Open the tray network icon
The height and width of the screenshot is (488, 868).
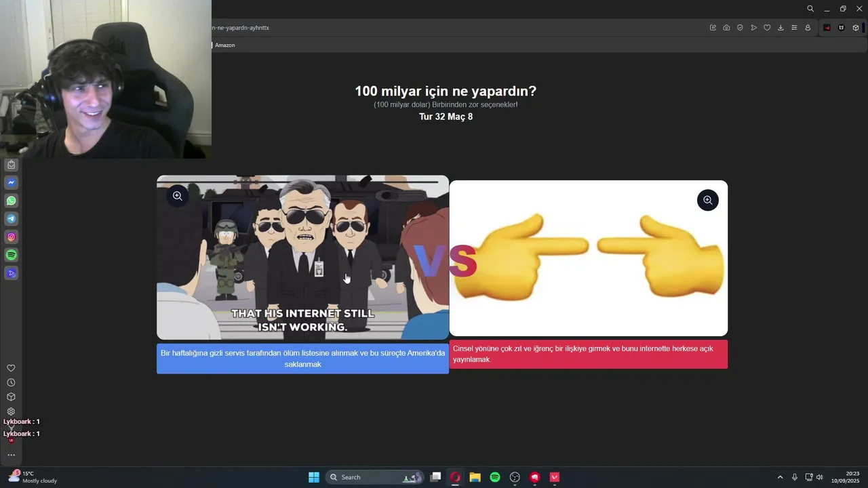(x=809, y=477)
